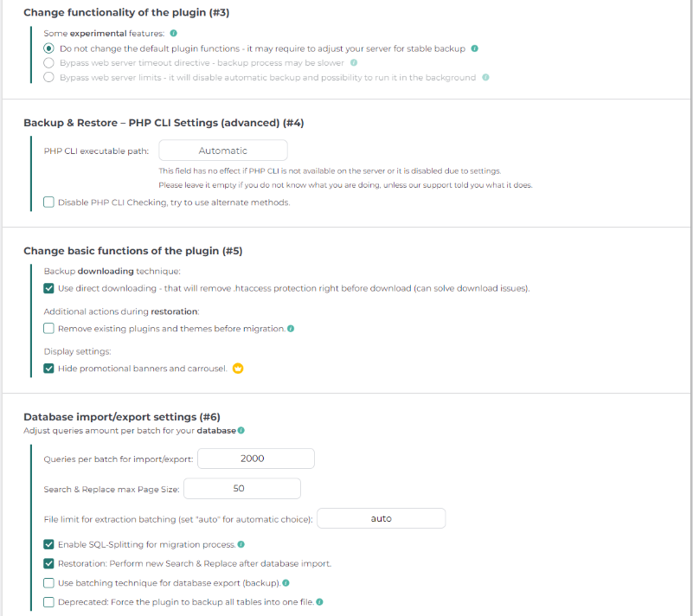Viewport: 693px width, 616px height.
Task: Select bypass web server timeout directive radio
Action: point(49,63)
